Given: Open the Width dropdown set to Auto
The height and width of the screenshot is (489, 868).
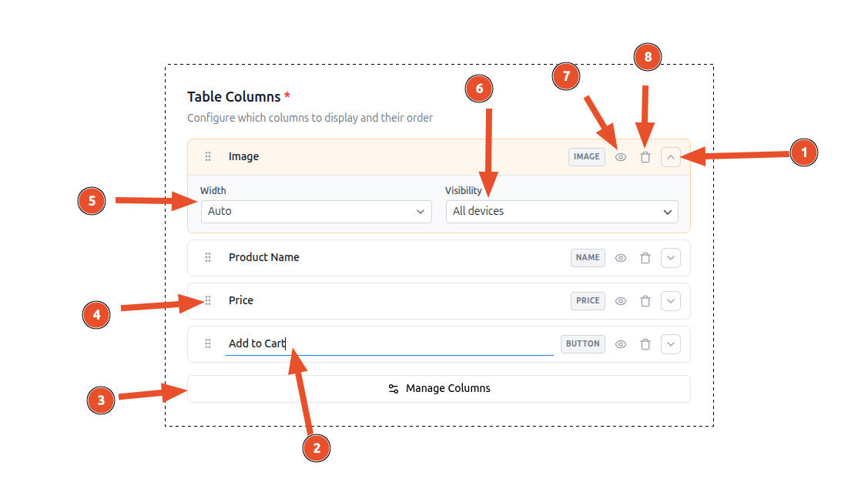Looking at the screenshot, I should tap(316, 211).
